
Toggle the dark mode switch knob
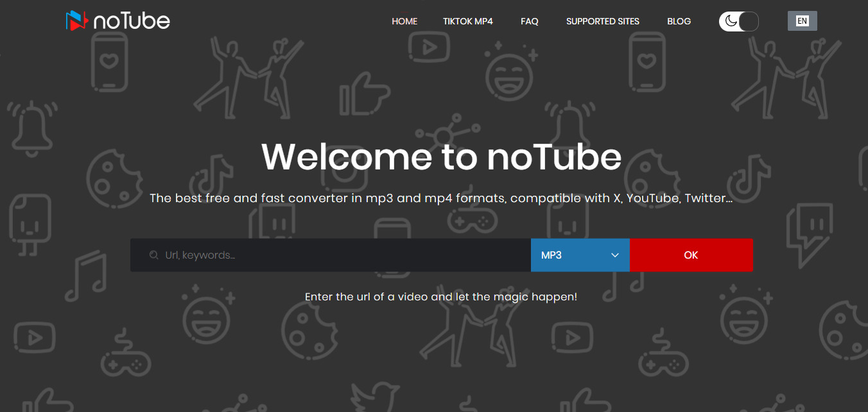click(748, 21)
